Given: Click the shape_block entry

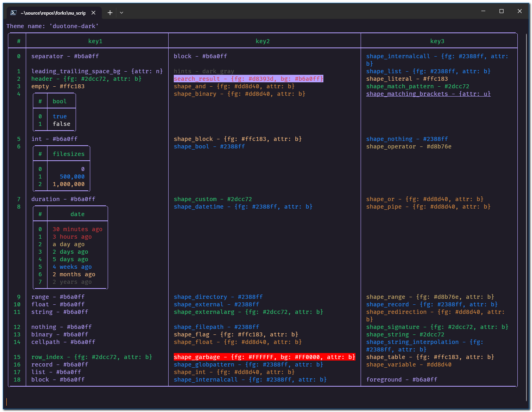Looking at the screenshot, I should click(238, 139).
